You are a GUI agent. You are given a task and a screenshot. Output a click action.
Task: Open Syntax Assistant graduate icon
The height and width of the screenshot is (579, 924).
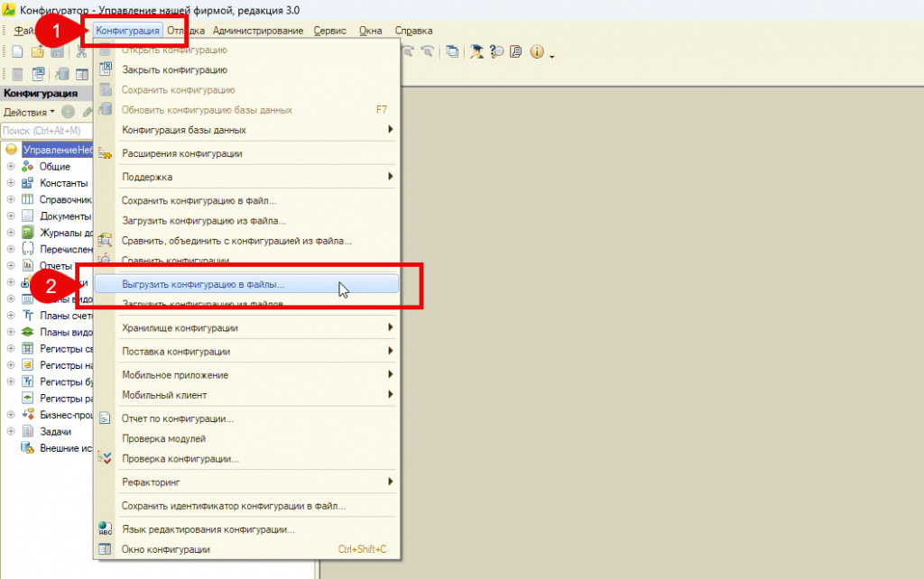pos(476,51)
